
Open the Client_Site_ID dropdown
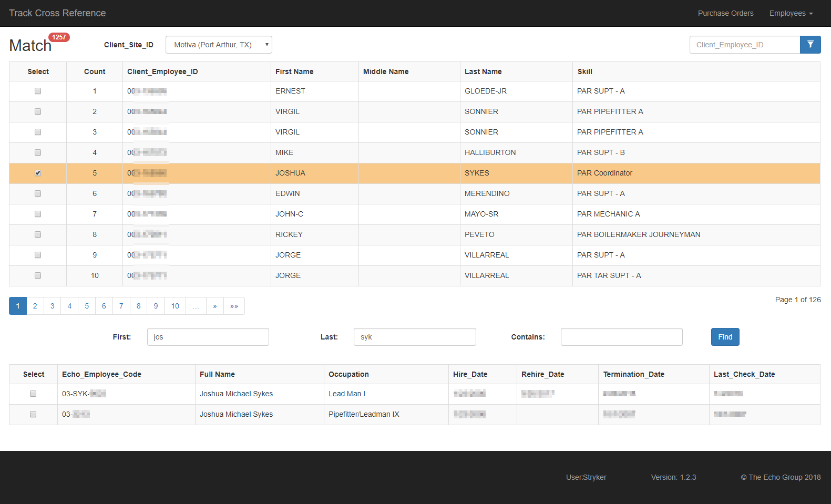pyautogui.click(x=219, y=45)
